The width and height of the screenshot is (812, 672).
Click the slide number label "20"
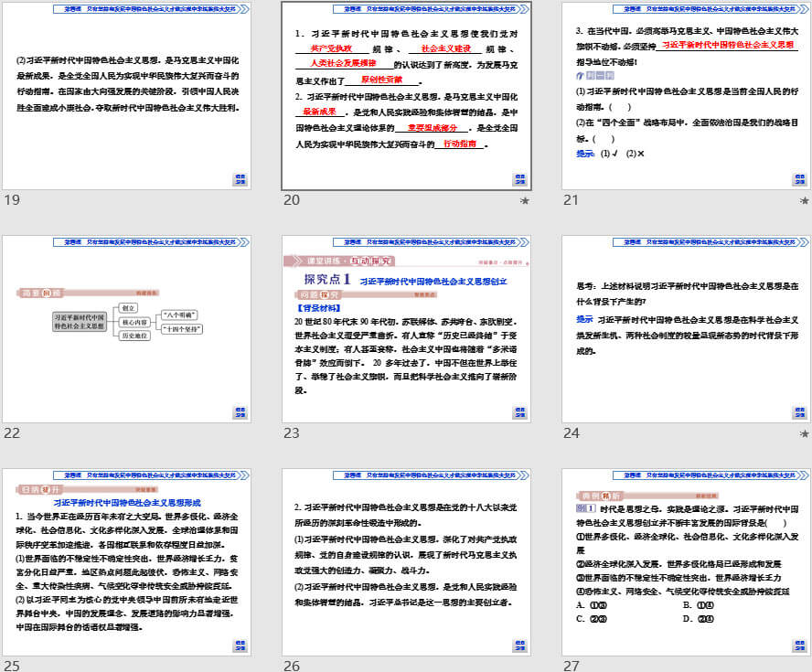(292, 200)
